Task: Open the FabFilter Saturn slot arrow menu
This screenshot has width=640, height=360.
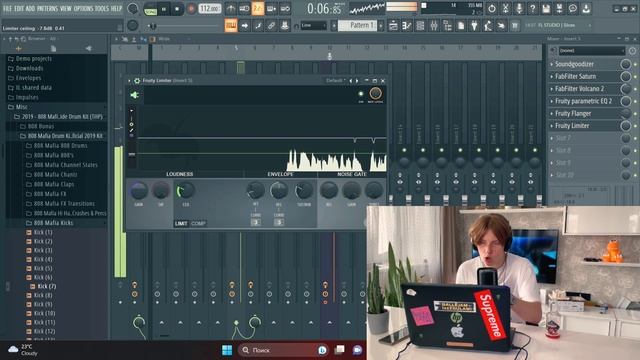Action: tap(551, 76)
